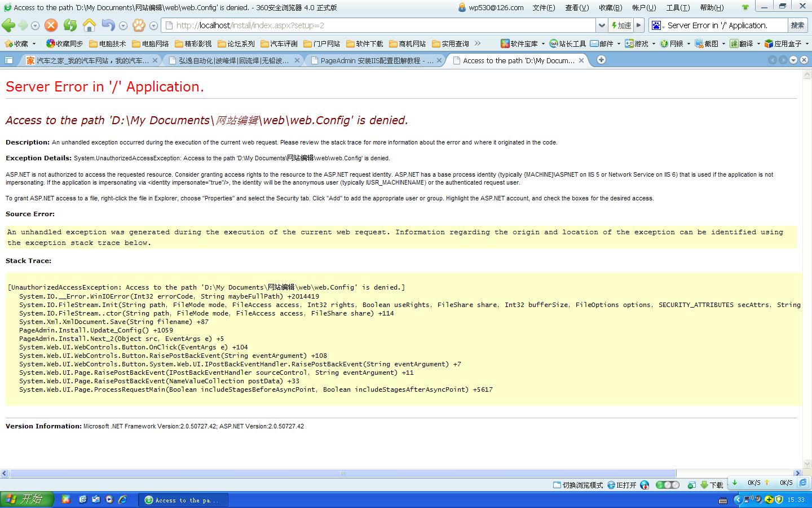Expand the 收藏 favorites dropdown arrow
812x508 pixels.
(x=34, y=43)
